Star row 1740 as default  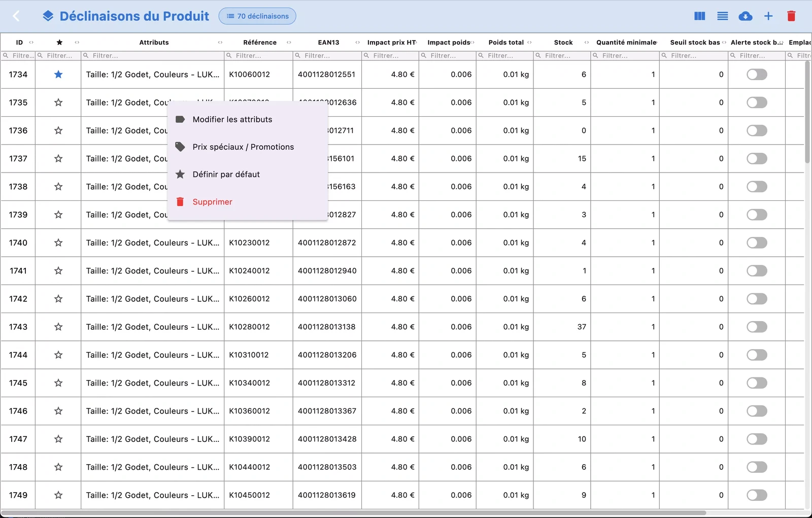coord(58,243)
